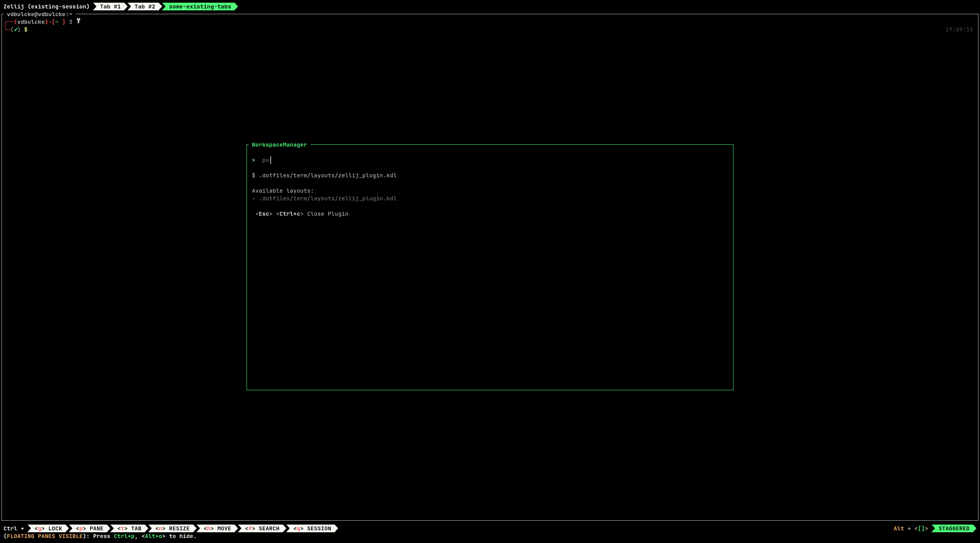This screenshot has height=543, width=980.
Task: Switch to Tab #2
Action: (145, 7)
